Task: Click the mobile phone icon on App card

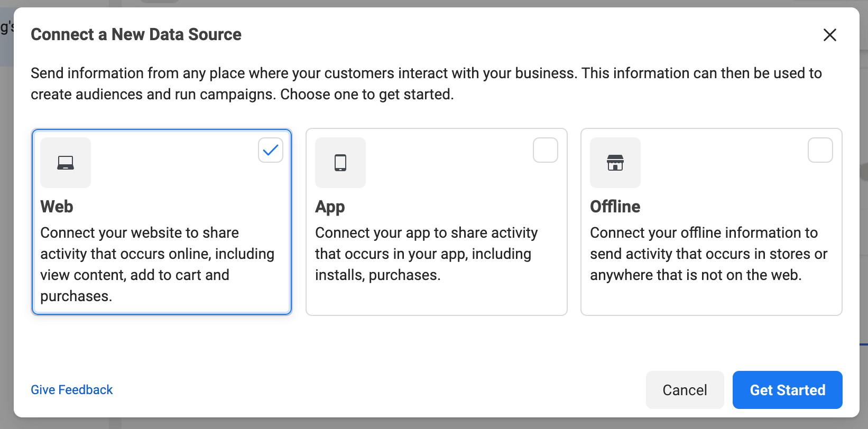Action: tap(340, 163)
